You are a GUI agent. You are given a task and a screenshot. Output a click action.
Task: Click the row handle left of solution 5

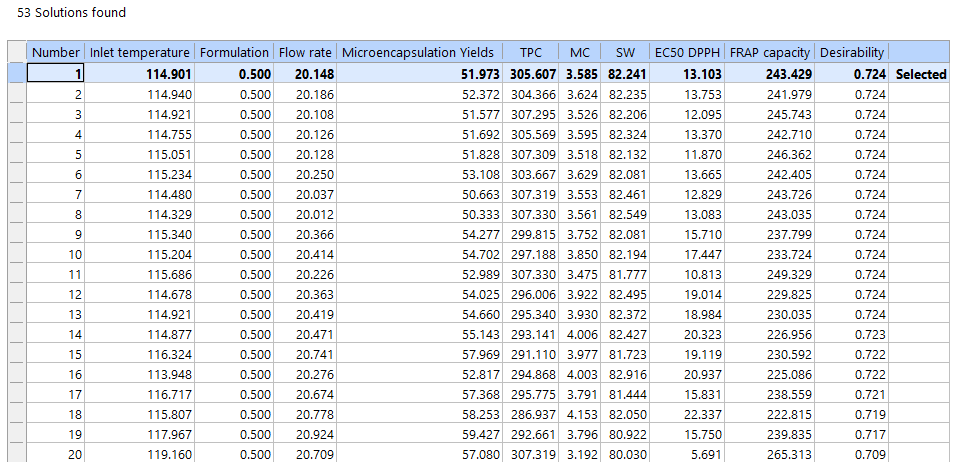tap(16, 154)
